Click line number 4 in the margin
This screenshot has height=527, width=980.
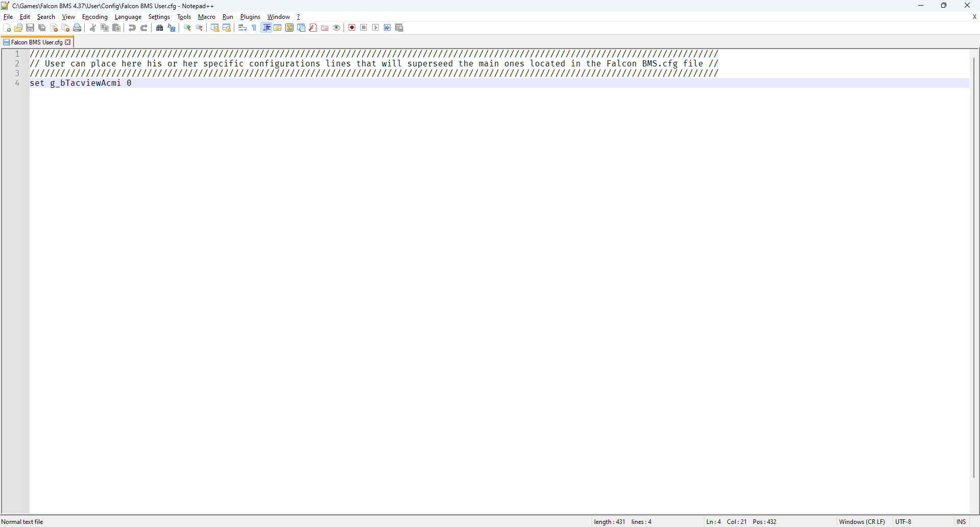tap(17, 83)
